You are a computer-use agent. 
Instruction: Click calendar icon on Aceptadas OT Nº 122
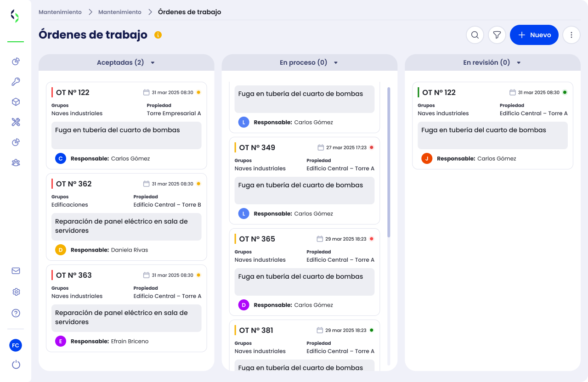pos(147,92)
